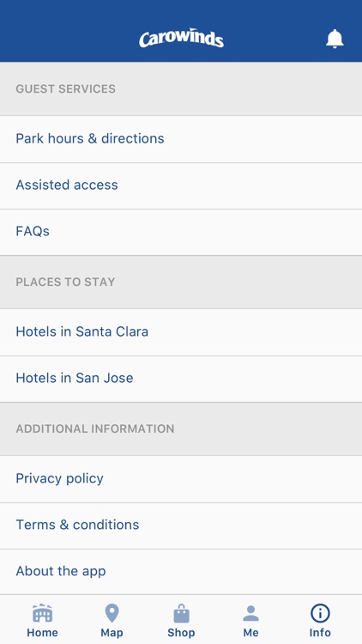Open About the app
362x644 pixels.
[x=181, y=571]
